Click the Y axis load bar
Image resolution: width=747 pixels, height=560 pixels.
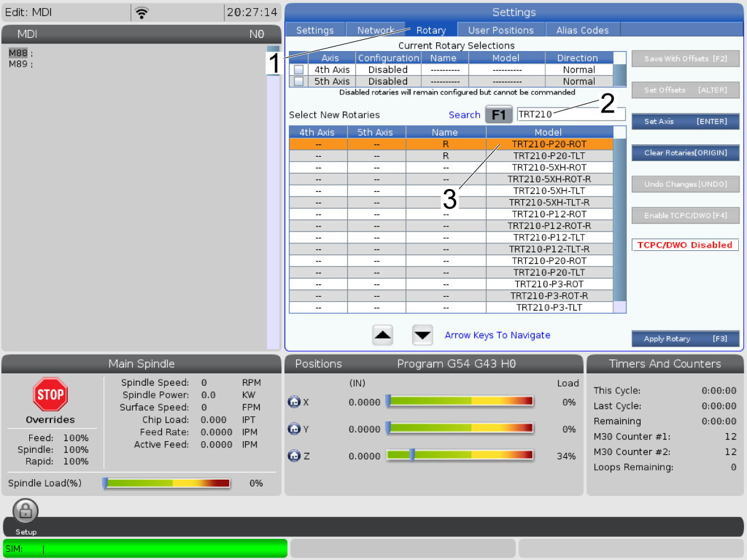(460, 429)
